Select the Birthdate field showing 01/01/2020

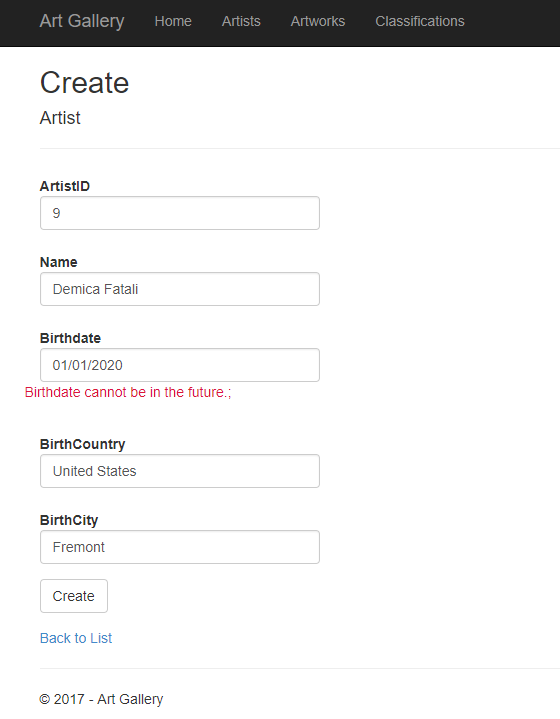pos(180,365)
